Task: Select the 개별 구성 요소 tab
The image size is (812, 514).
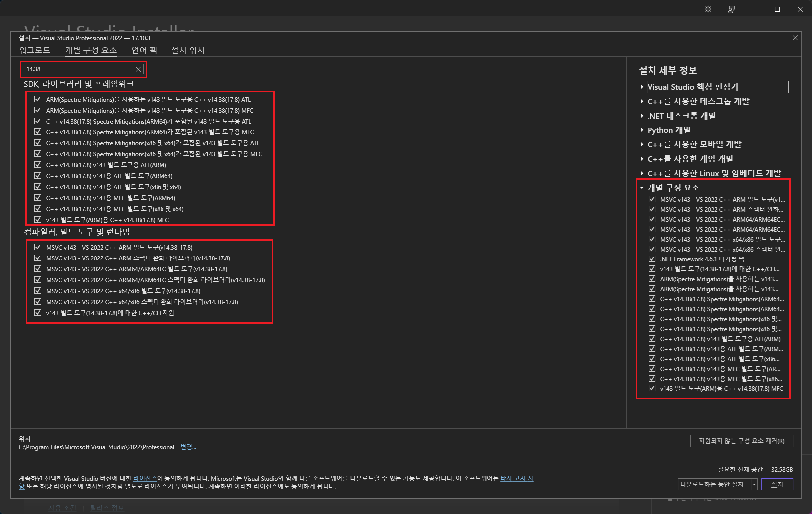Action: [x=91, y=50]
